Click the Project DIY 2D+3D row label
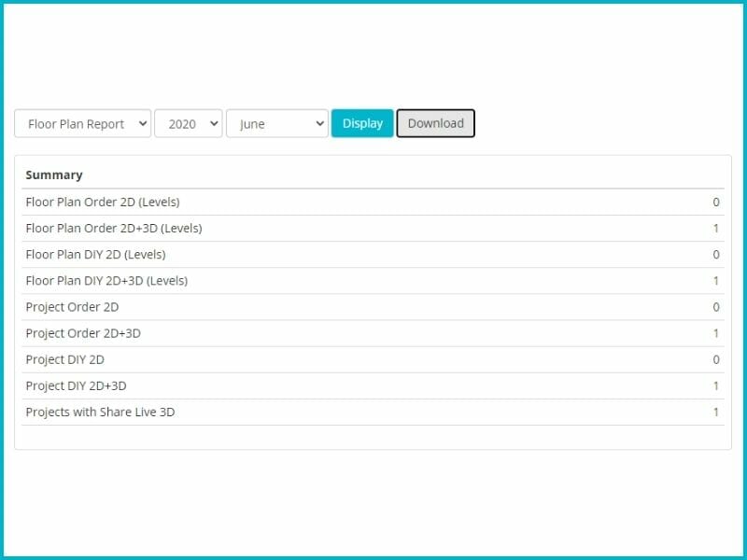This screenshot has width=747, height=560. (x=76, y=385)
